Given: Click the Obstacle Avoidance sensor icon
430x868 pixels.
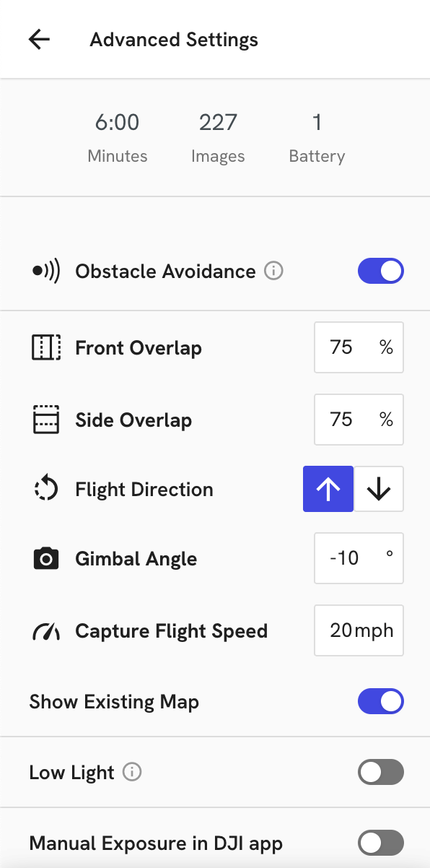Looking at the screenshot, I should pyautogui.click(x=47, y=272).
